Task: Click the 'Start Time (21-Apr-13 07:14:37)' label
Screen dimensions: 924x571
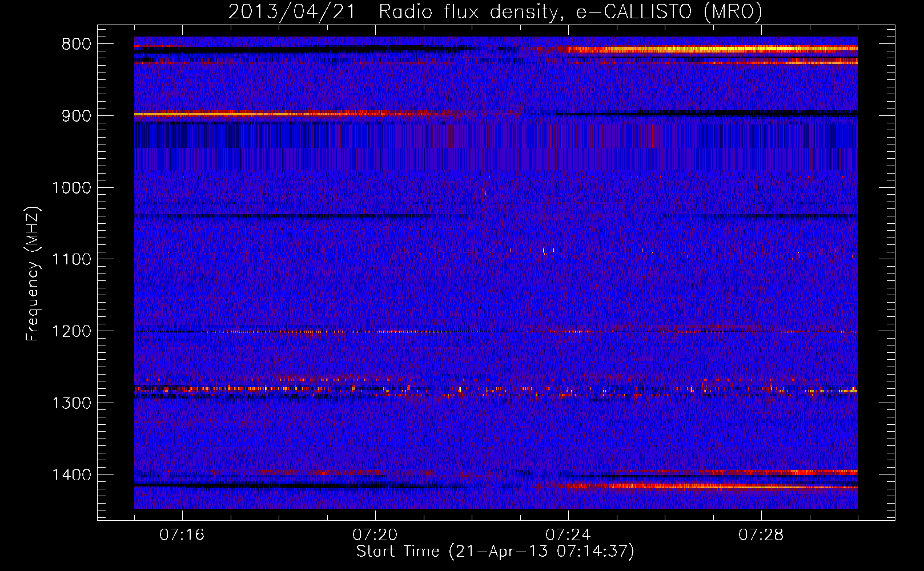Action: (x=495, y=552)
